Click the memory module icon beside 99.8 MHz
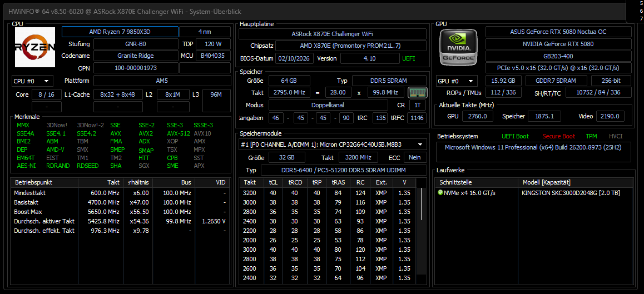The height and width of the screenshot is (294, 644). [418, 92]
